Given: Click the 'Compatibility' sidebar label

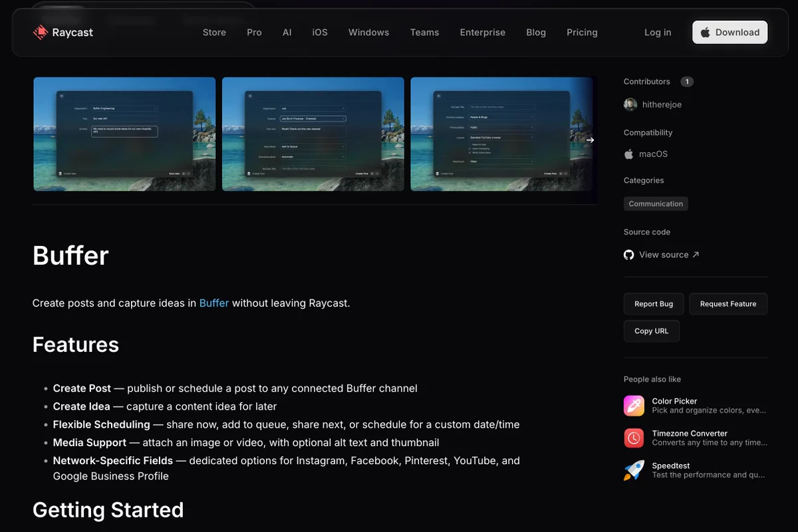Looking at the screenshot, I should coord(648,132).
